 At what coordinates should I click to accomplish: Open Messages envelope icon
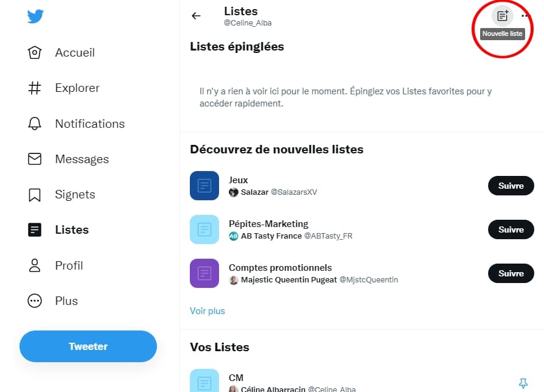pyautogui.click(x=35, y=159)
